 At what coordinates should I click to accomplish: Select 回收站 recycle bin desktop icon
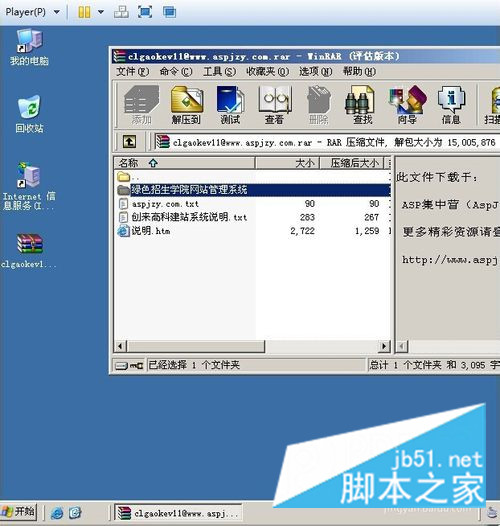click(29, 114)
